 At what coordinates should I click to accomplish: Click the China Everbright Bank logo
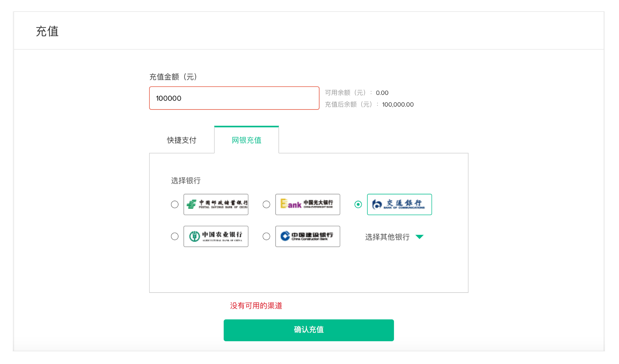pyautogui.click(x=307, y=204)
